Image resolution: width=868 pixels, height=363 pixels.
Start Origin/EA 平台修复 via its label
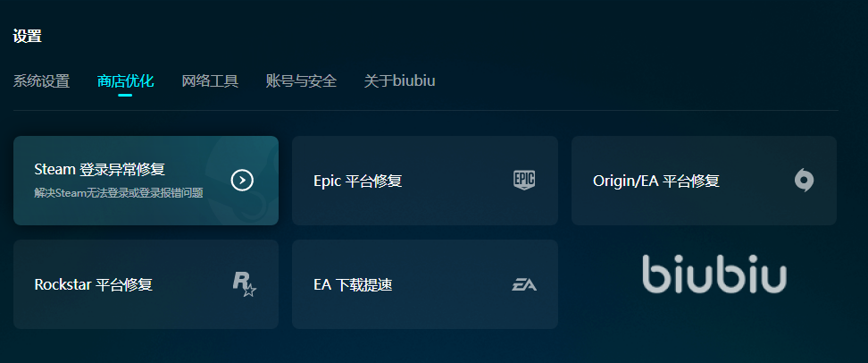(x=655, y=181)
